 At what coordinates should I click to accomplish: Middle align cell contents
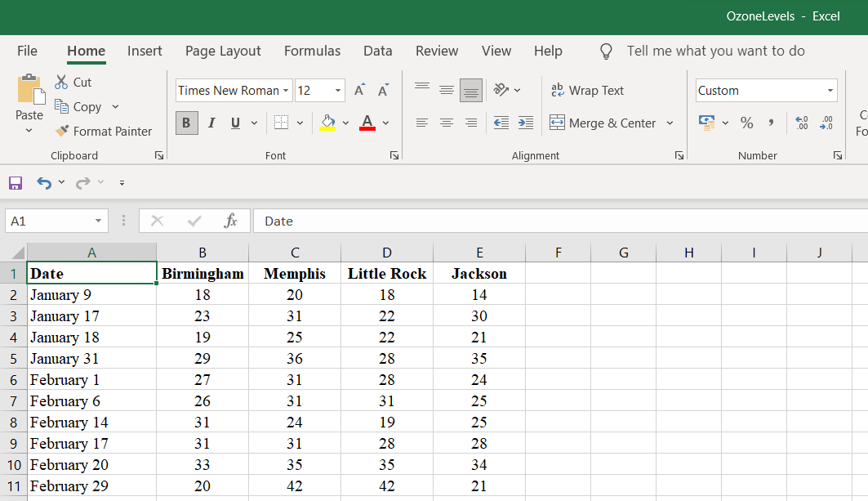point(446,90)
